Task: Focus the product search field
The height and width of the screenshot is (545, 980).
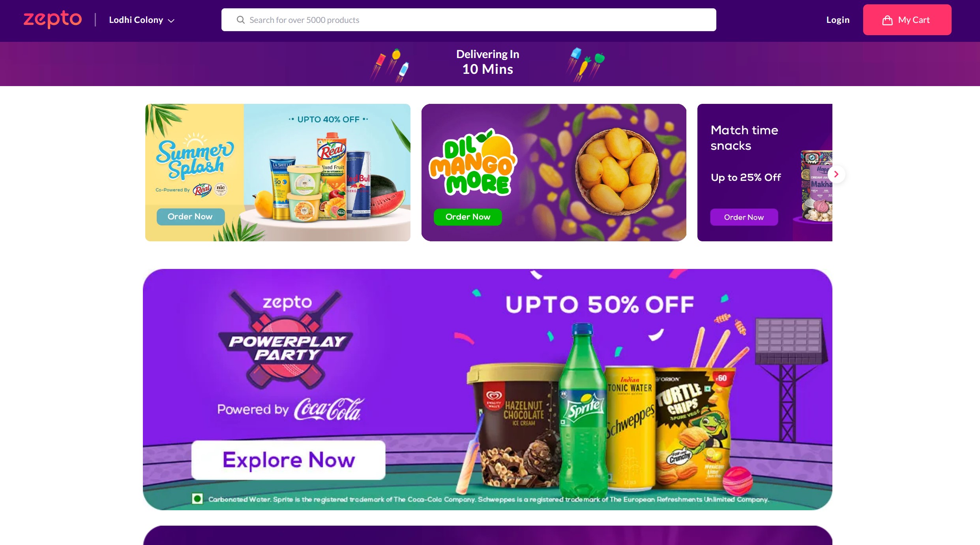Action: pyautogui.click(x=468, y=20)
